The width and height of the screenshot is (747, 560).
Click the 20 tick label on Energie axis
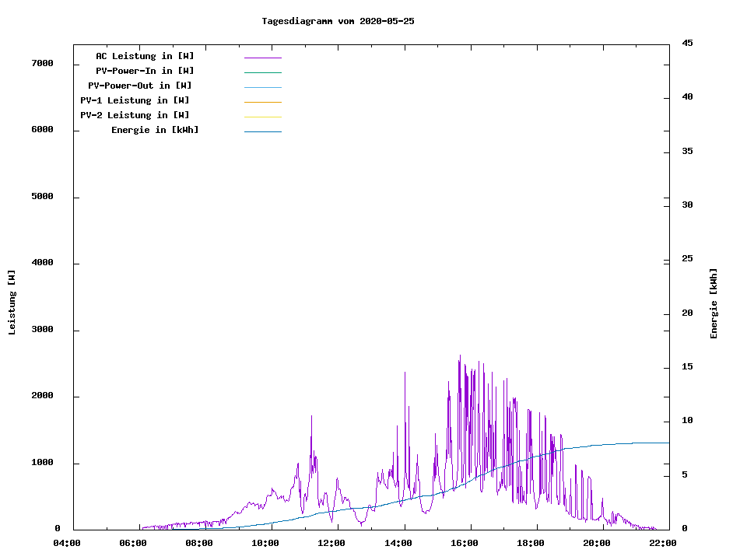pyautogui.click(x=687, y=313)
